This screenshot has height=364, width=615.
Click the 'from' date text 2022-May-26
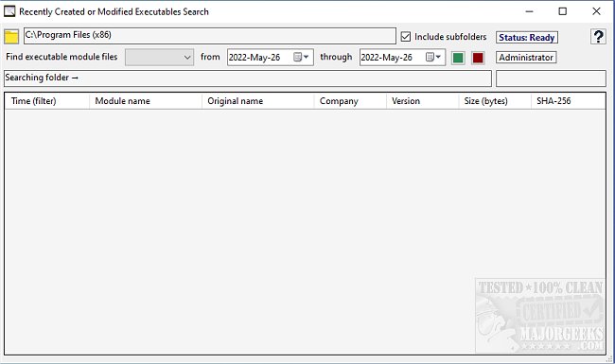coord(255,58)
